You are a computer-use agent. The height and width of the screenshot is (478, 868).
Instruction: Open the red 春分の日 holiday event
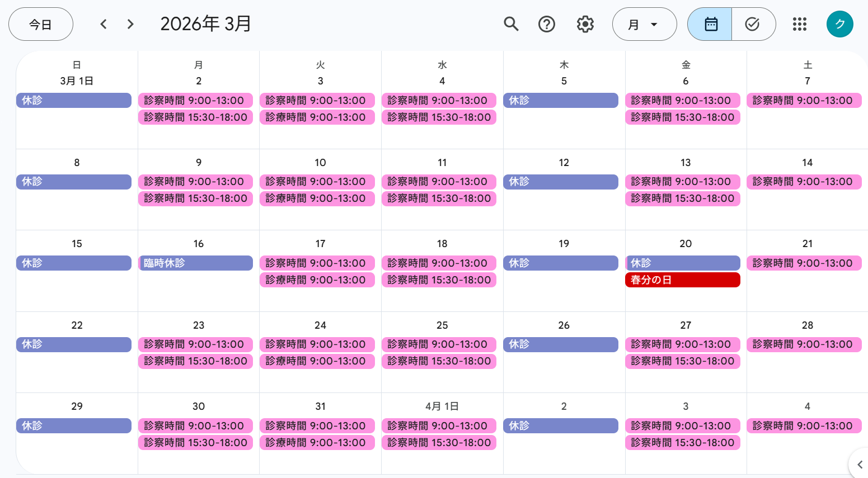[x=682, y=280]
